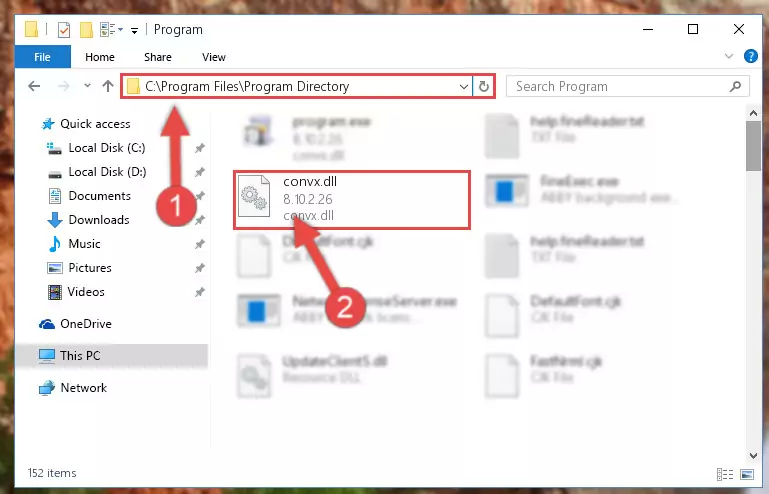This screenshot has height=494, width=769.
Task: Switch to the Large icons view layout
Action: (747, 474)
